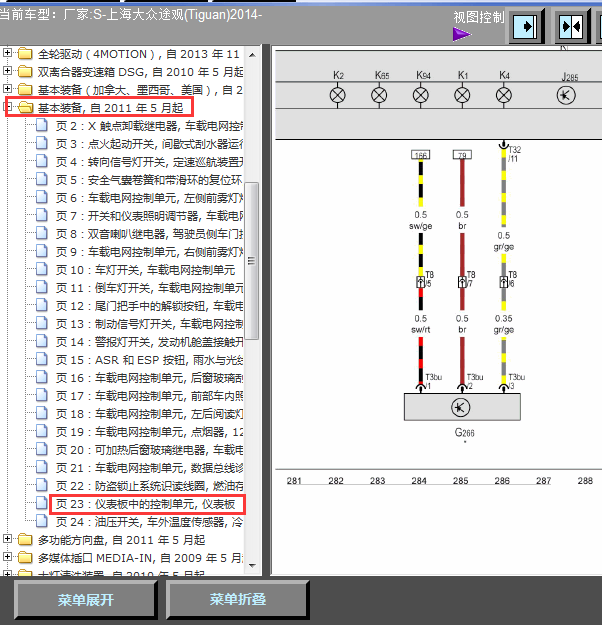This screenshot has width=602, height=625.
Task: Click the T8/6 connector symbol
Action: pyautogui.click(x=504, y=282)
